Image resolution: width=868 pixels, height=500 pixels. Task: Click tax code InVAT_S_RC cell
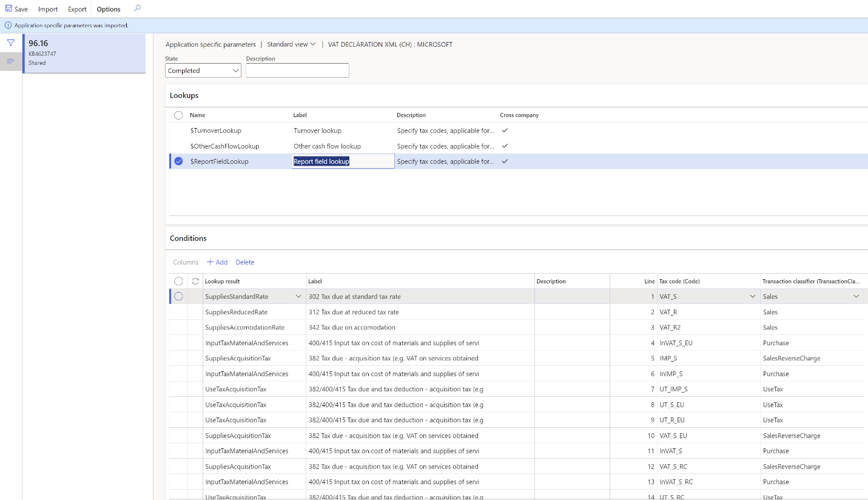pyautogui.click(x=708, y=482)
